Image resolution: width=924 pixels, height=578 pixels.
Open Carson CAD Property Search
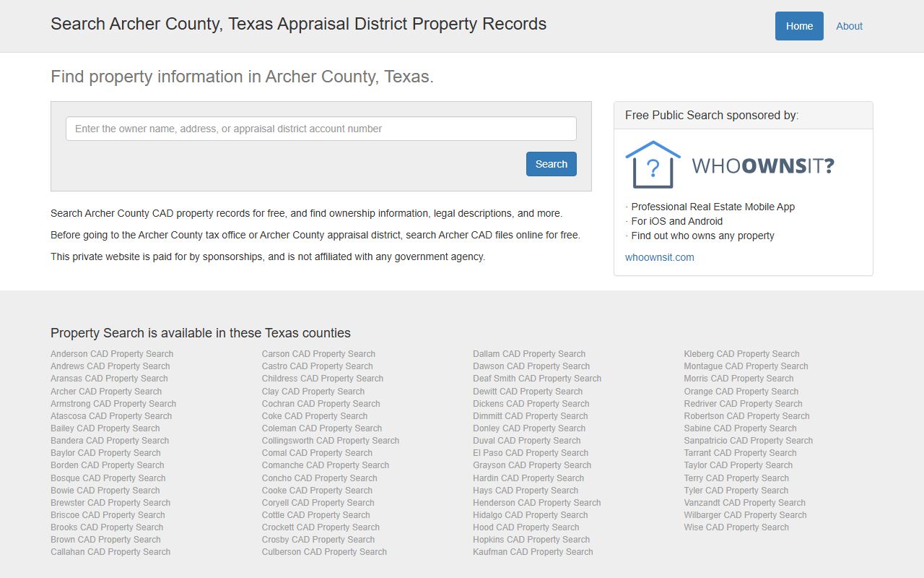pos(318,354)
